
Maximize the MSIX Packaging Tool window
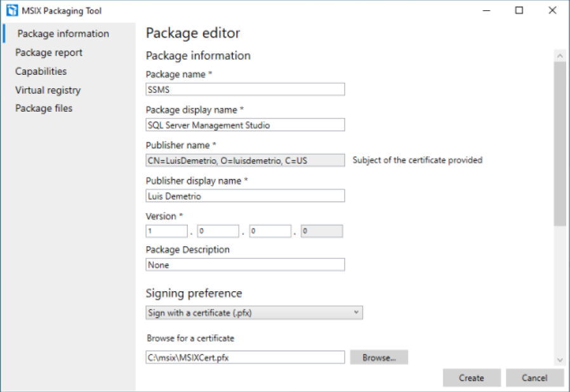(x=519, y=11)
